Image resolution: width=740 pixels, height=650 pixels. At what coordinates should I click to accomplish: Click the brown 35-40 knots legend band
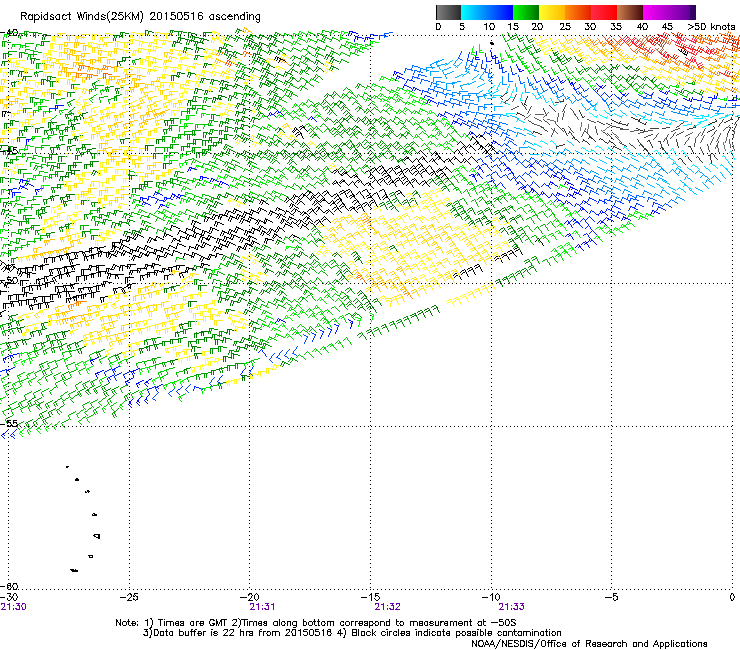[x=630, y=12]
